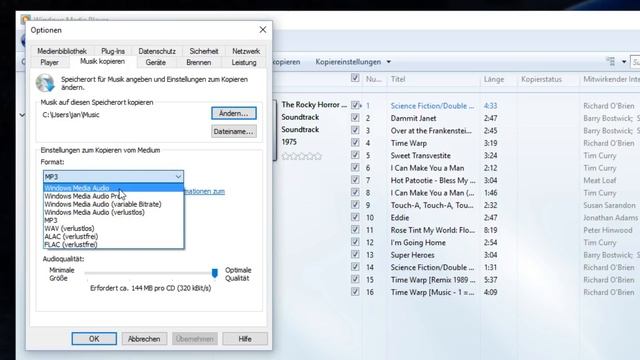Uncheck the Dammit Janet checkbox
This screenshot has height=360, width=640.
(x=355, y=118)
